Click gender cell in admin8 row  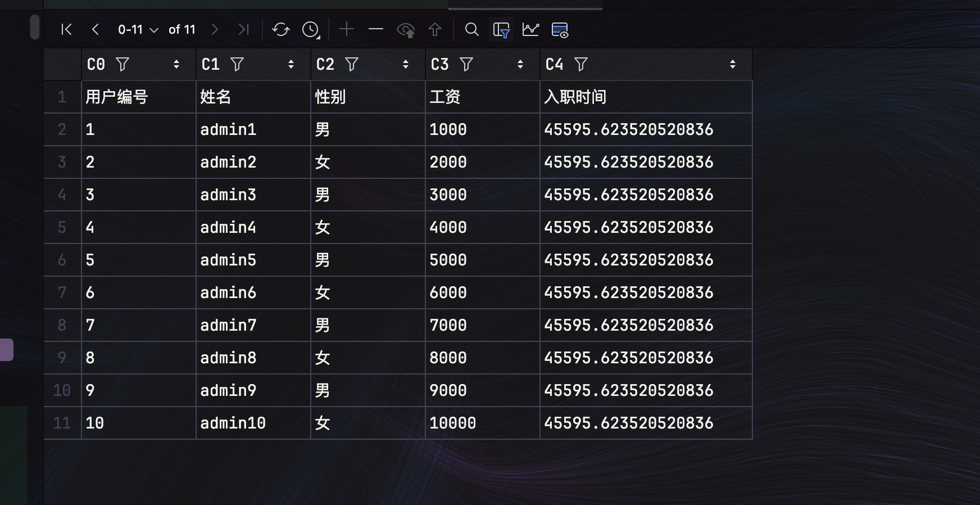tap(368, 358)
